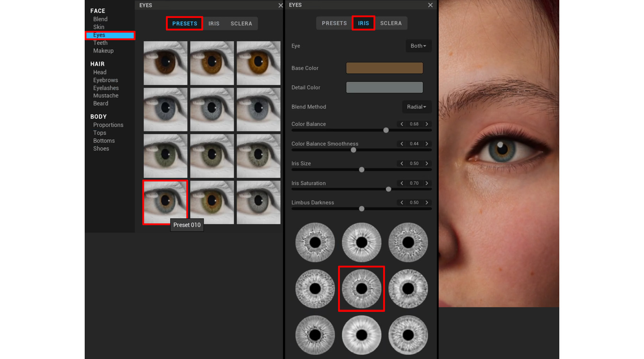
Task: Switch to Presets tab in left Eyes panel
Action: tap(185, 23)
